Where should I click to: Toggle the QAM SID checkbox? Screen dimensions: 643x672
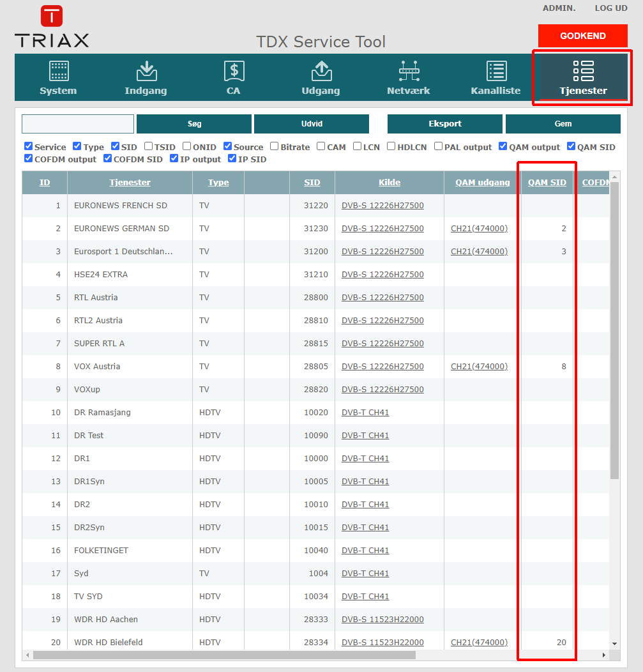pos(571,146)
